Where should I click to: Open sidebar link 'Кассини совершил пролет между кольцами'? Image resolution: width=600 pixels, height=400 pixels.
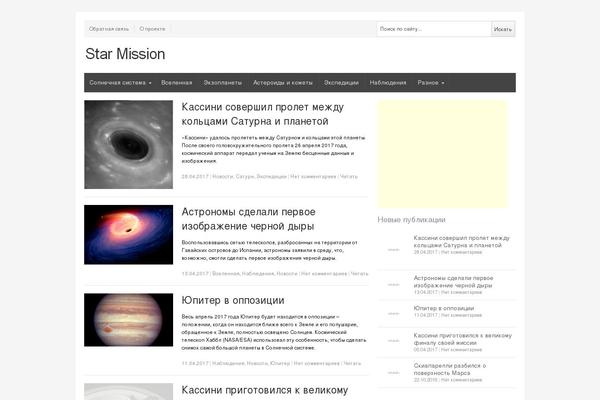click(x=461, y=242)
